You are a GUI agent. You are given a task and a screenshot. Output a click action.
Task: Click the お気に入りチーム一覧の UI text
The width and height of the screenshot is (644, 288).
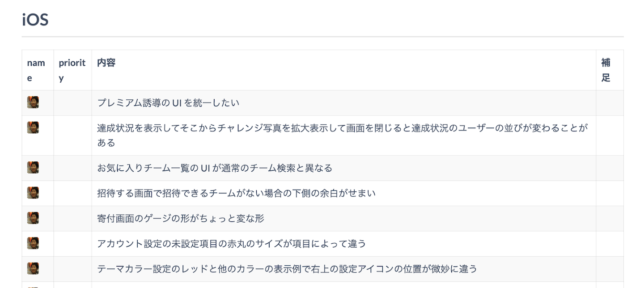[215, 168]
